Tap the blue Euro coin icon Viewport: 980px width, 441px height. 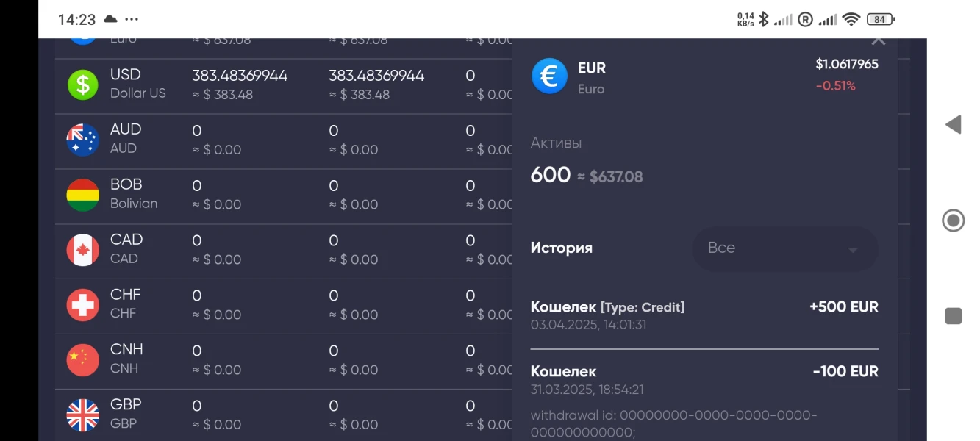549,76
